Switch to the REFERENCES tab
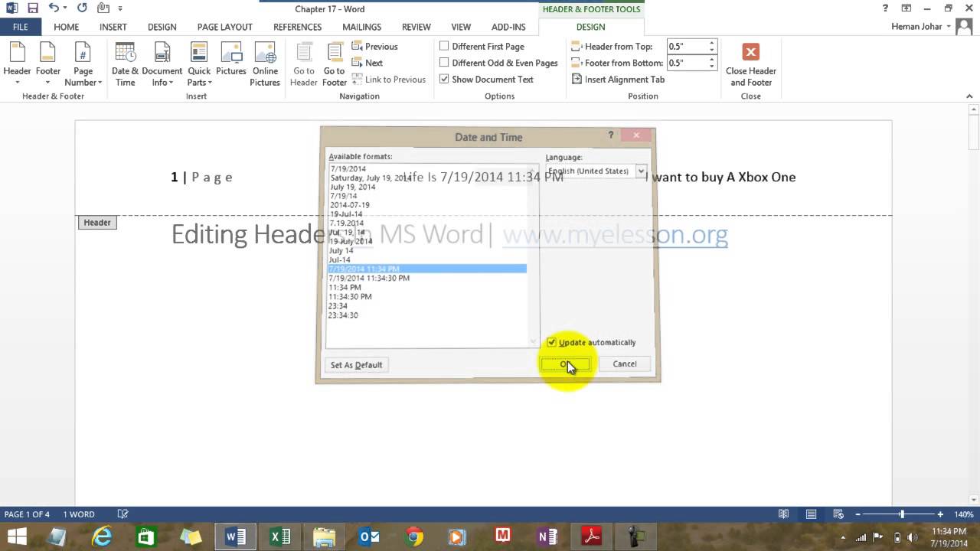This screenshot has height=551, width=980. click(298, 27)
